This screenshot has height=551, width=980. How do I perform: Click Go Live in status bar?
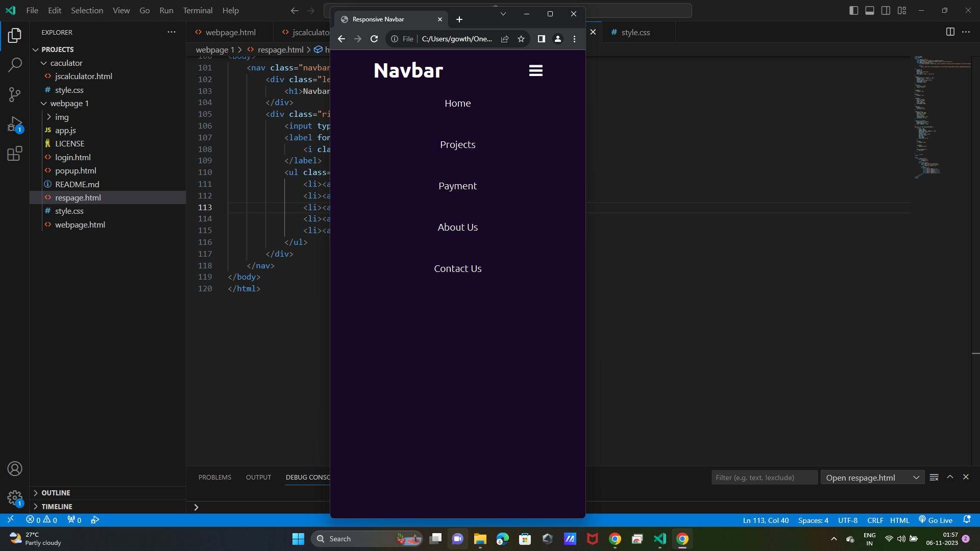(936, 520)
